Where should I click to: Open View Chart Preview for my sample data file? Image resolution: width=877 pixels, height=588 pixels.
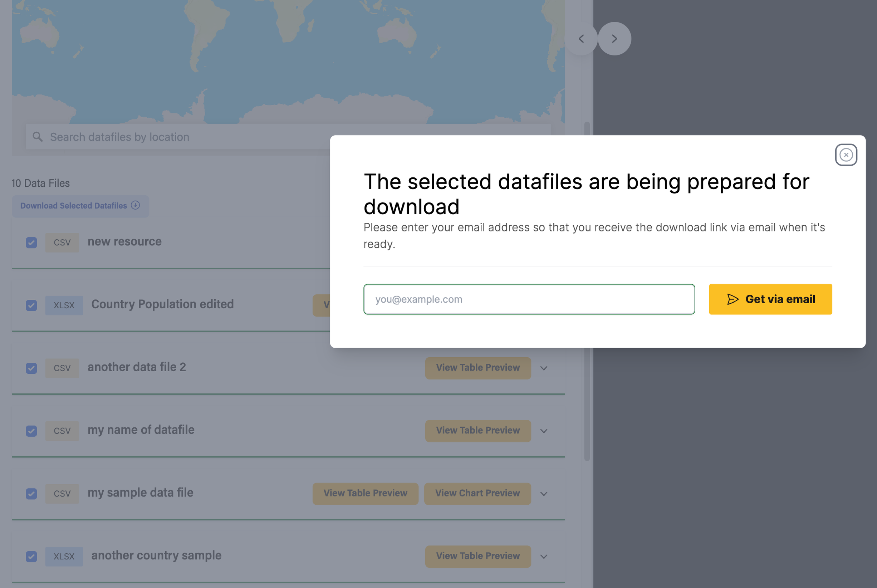click(477, 494)
